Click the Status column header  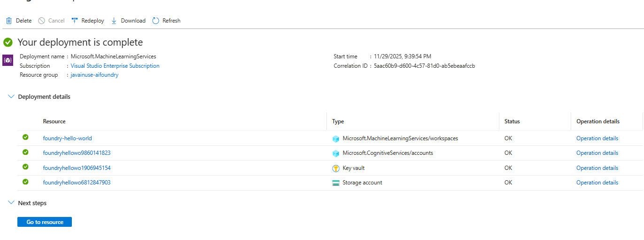click(x=512, y=121)
